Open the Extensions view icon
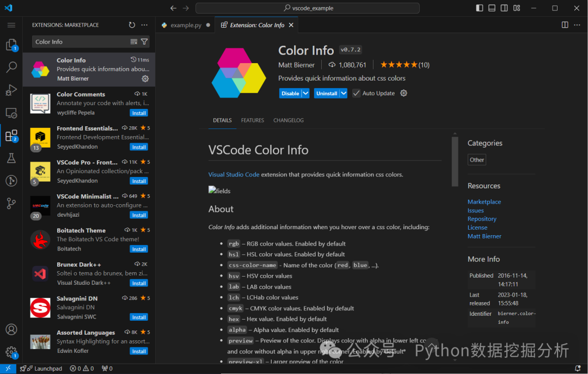588x374 pixels. pos(11,136)
